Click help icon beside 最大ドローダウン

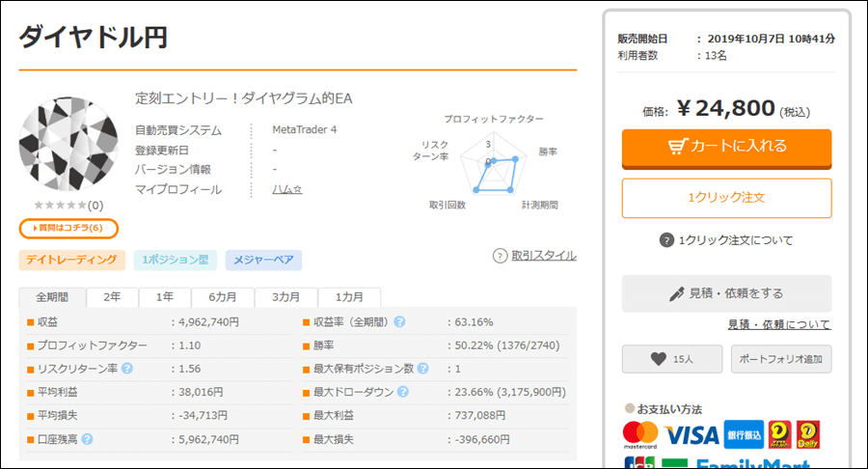tap(403, 392)
